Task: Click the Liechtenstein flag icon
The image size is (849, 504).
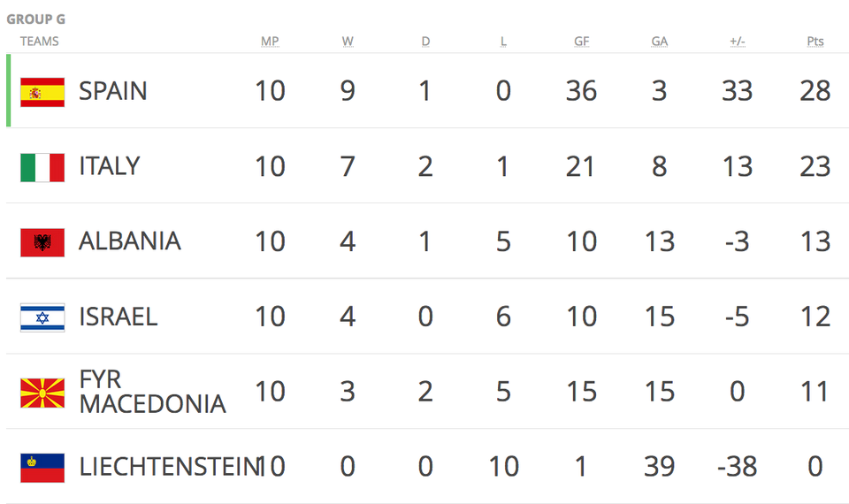Action: (x=42, y=468)
